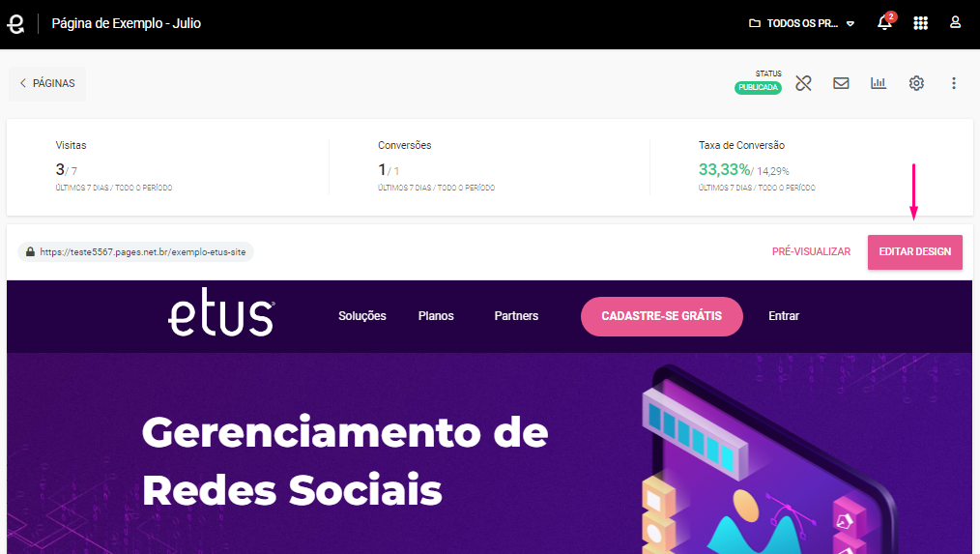Go back to PÁGINAS

[47, 83]
